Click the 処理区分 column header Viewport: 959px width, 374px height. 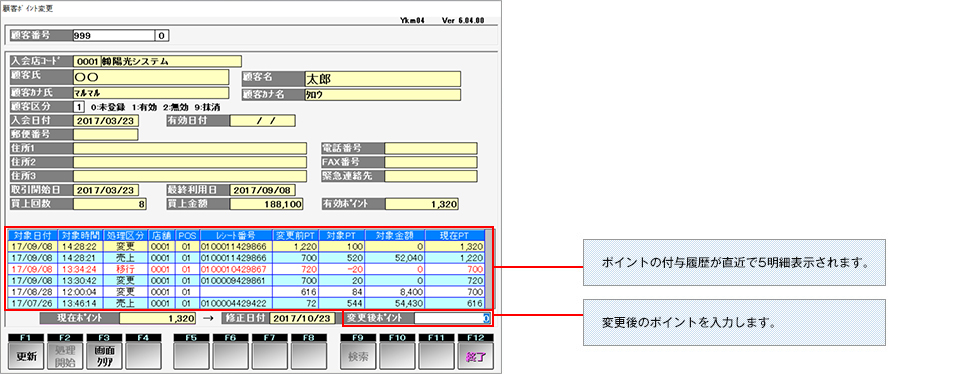coord(125,235)
